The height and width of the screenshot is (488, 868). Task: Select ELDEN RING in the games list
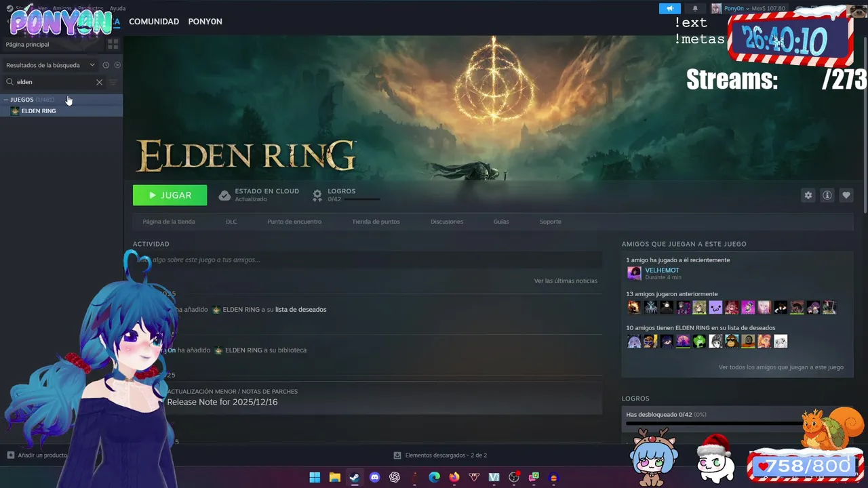pos(61,111)
